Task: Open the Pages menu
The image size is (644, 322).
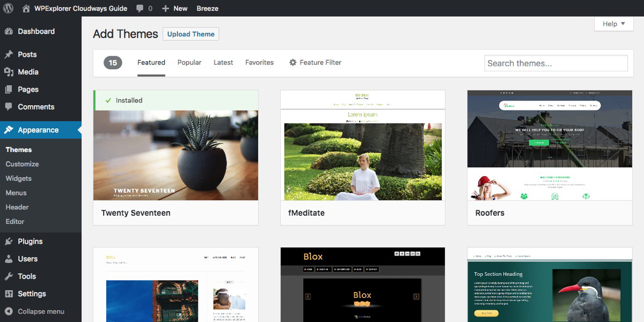Action: click(28, 90)
